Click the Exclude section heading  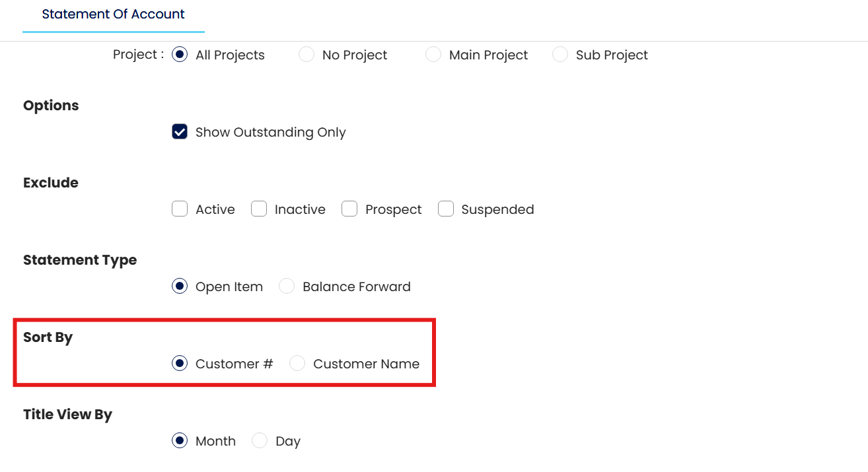(51, 183)
